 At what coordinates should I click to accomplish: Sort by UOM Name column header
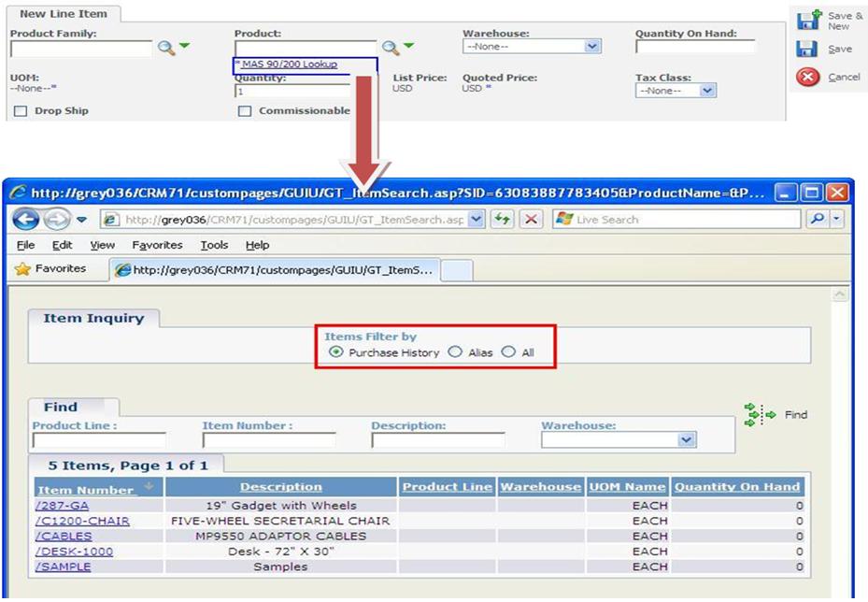(627, 487)
